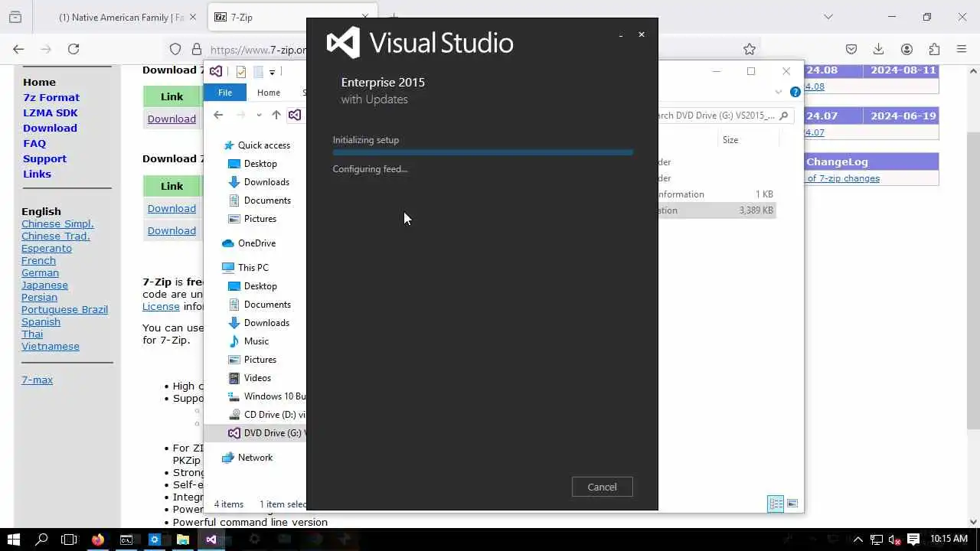Open Firefox application menu
The width and height of the screenshot is (980, 551).
point(962,49)
